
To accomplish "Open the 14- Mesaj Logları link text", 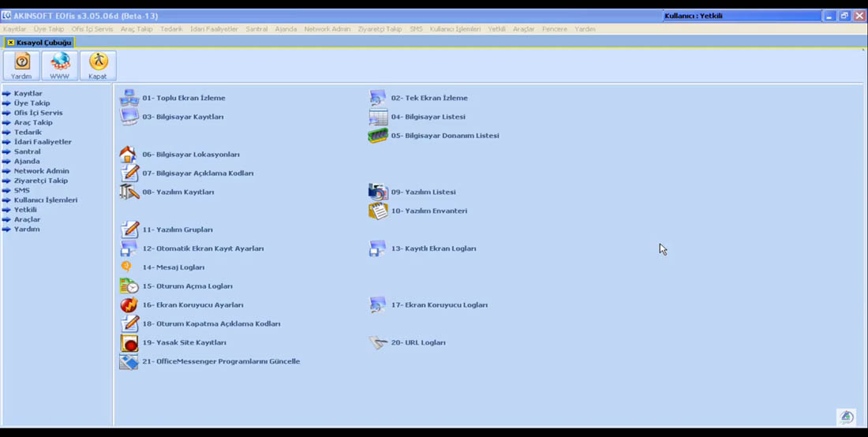I will click(174, 267).
